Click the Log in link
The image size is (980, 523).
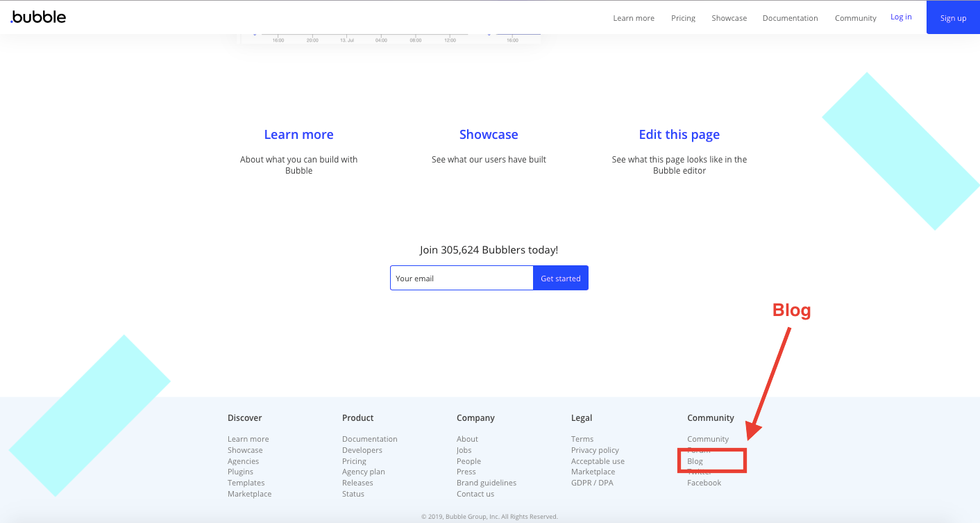901,16
